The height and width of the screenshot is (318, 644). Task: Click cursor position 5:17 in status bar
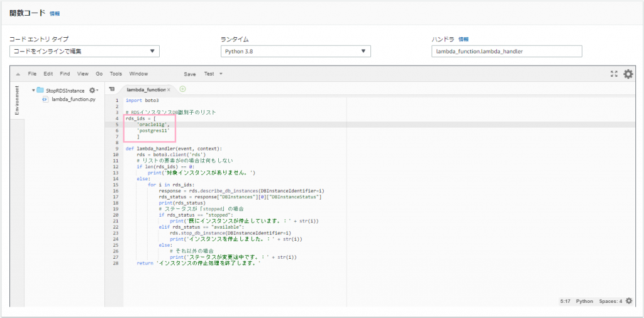click(566, 301)
